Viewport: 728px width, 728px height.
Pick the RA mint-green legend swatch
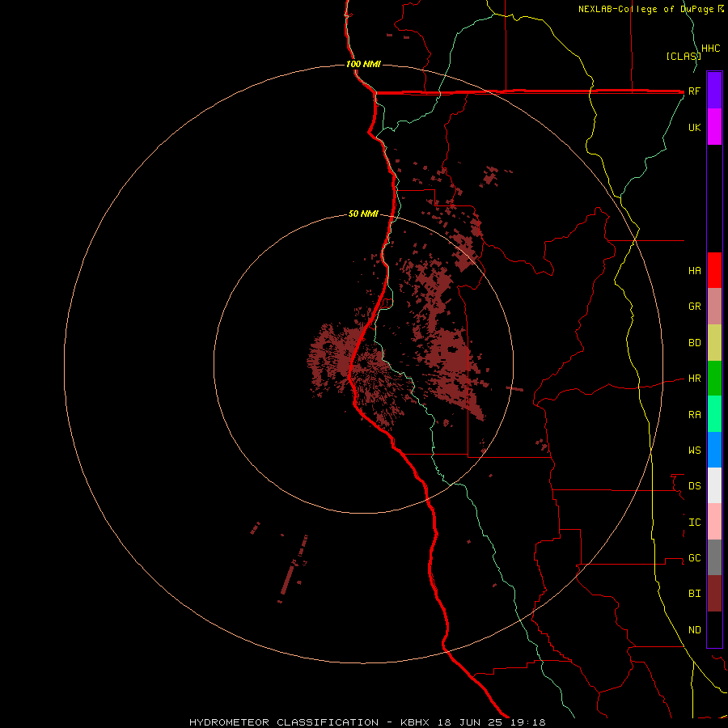[714, 414]
